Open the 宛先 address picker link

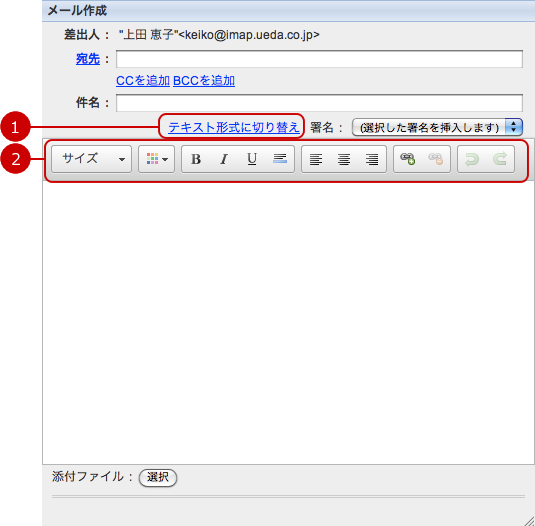click(x=88, y=59)
